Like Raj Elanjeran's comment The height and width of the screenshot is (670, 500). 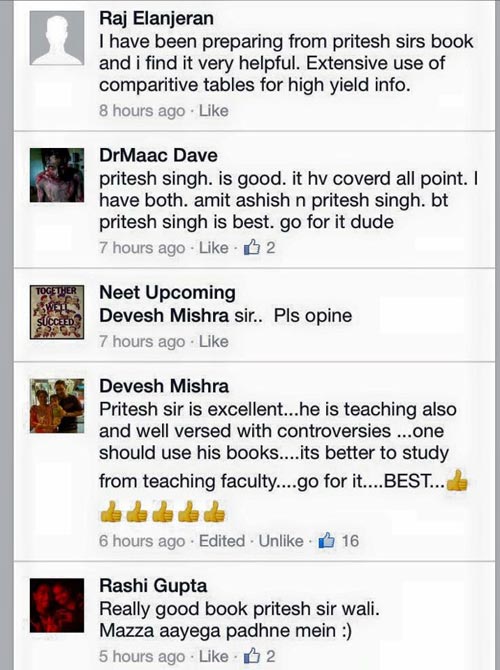[x=214, y=111]
